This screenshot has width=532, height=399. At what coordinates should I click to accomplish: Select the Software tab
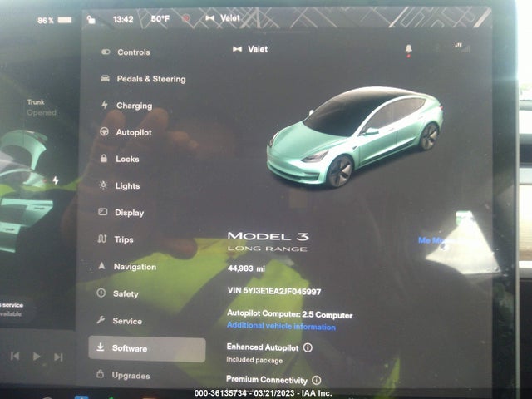click(x=147, y=348)
